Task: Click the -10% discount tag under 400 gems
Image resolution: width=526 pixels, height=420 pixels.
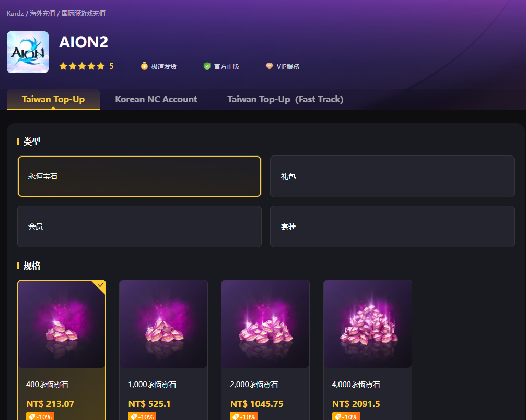Action: pyautogui.click(x=40, y=416)
